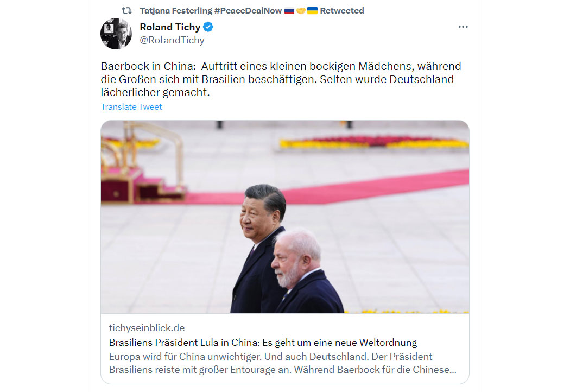This screenshot has width=570, height=392.
Task: Click the Retweeted label
Action: (x=341, y=11)
